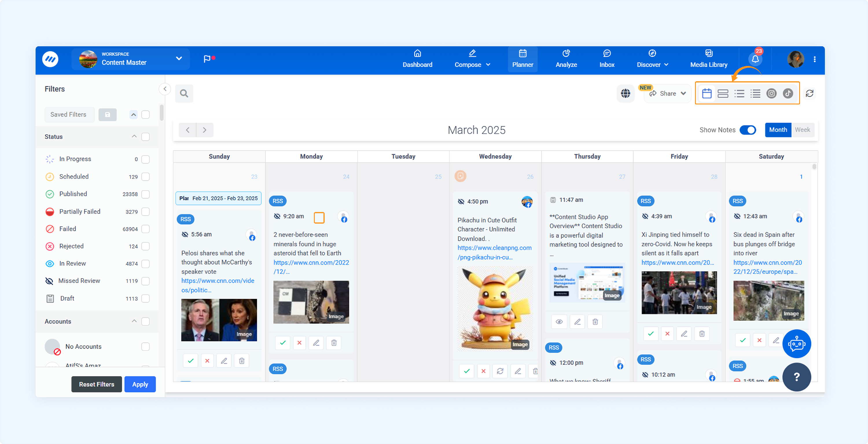Open the Pikachu post image thumbnail
The width and height of the screenshot is (868, 444).
click(x=495, y=308)
